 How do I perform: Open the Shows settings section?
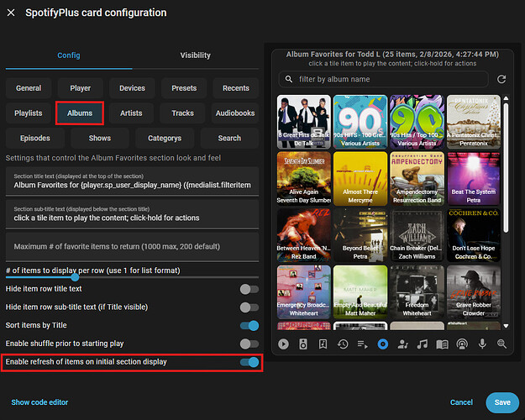(100, 138)
